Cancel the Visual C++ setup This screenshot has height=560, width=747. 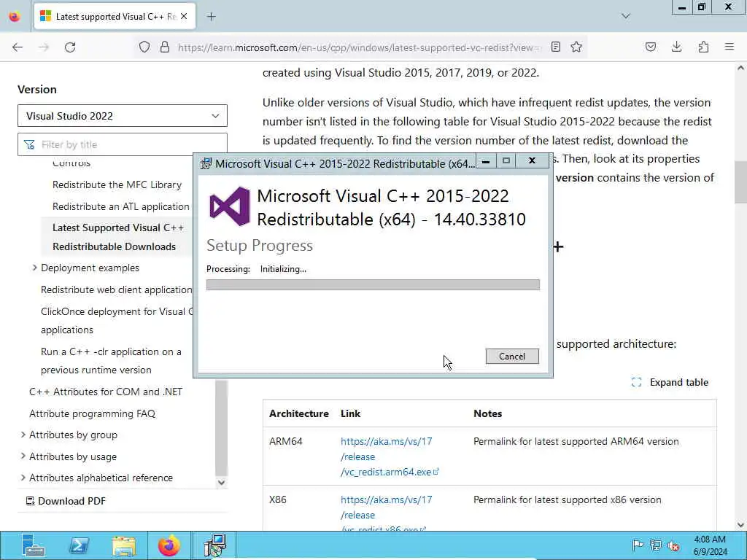pyautogui.click(x=512, y=356)
